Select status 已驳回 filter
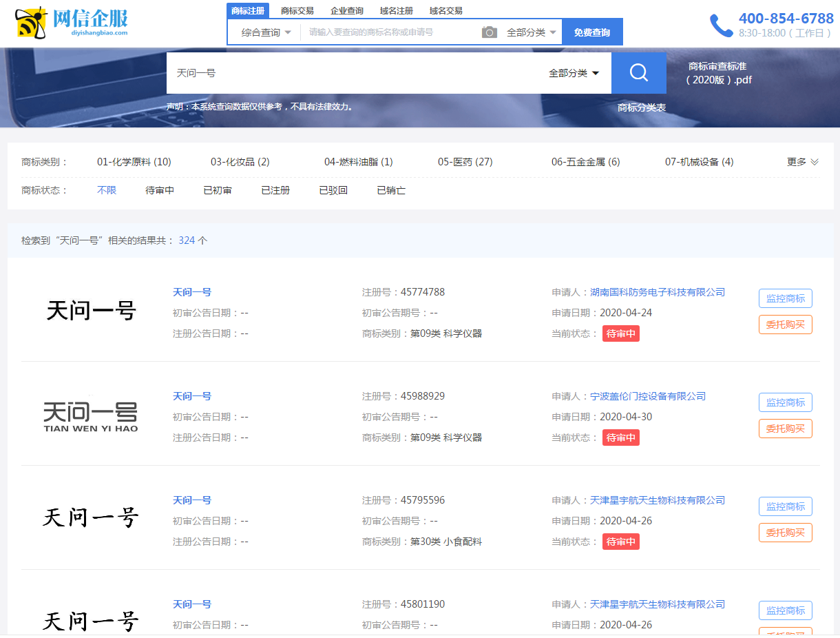The image size is (840, 638). [333, 190]
